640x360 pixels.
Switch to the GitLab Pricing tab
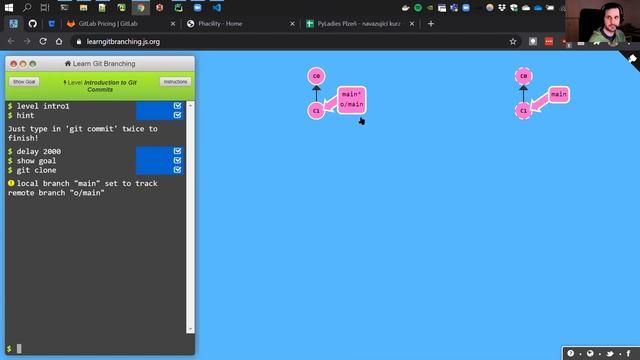tap(121, 24)
